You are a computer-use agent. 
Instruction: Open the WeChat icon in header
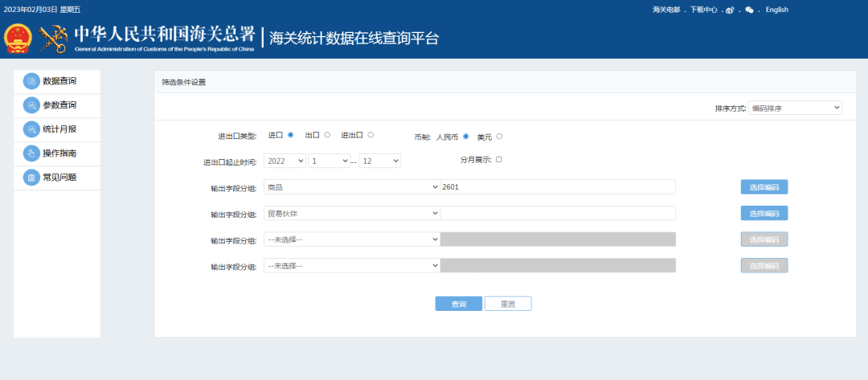(x=750, y=10)
